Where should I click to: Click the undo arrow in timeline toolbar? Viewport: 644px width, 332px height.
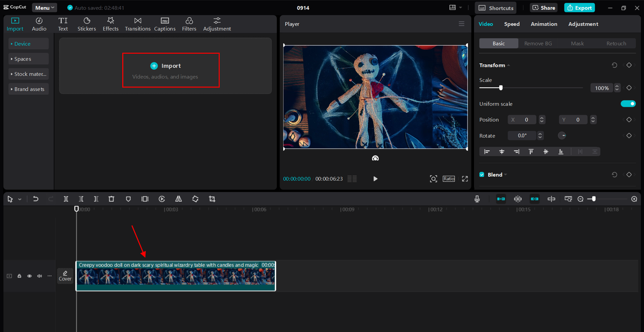point(36,199)
